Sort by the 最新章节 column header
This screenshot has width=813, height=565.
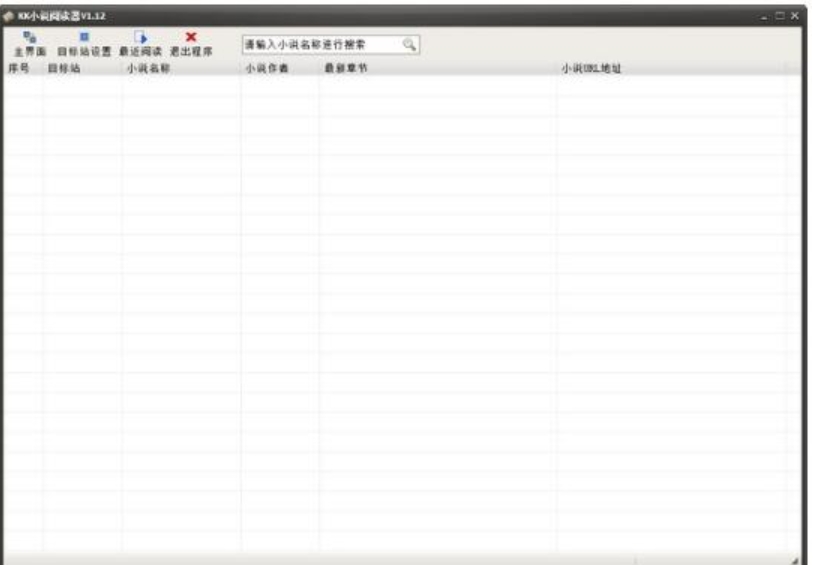(x=438, y=68)
